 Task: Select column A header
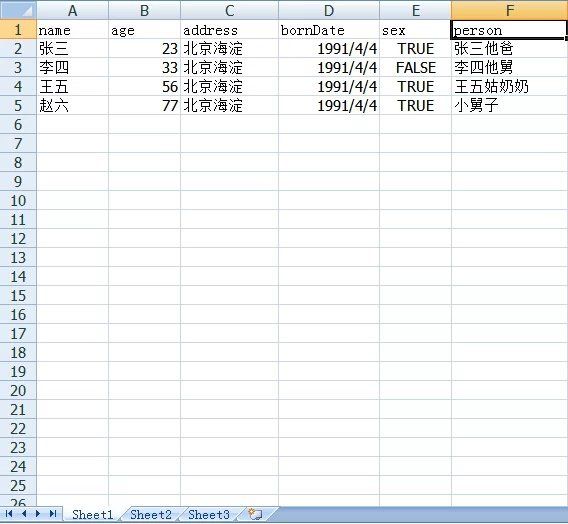pos(72,10)
